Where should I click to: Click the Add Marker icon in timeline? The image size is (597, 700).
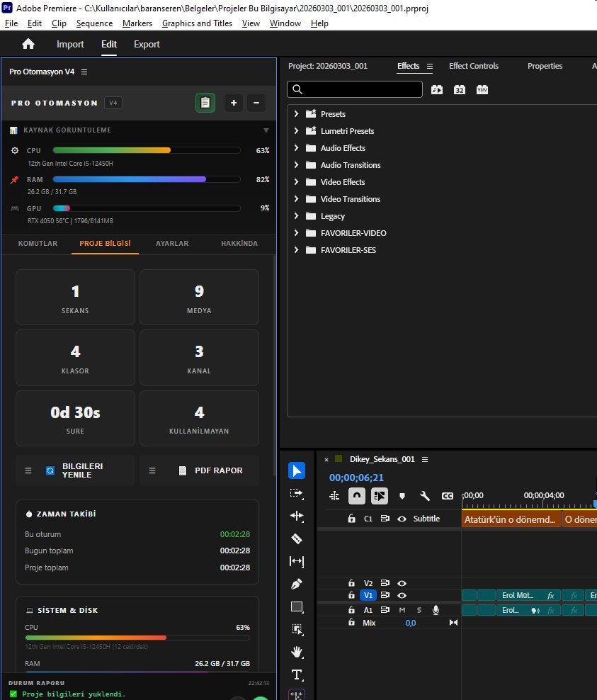(x=402, y=496)
